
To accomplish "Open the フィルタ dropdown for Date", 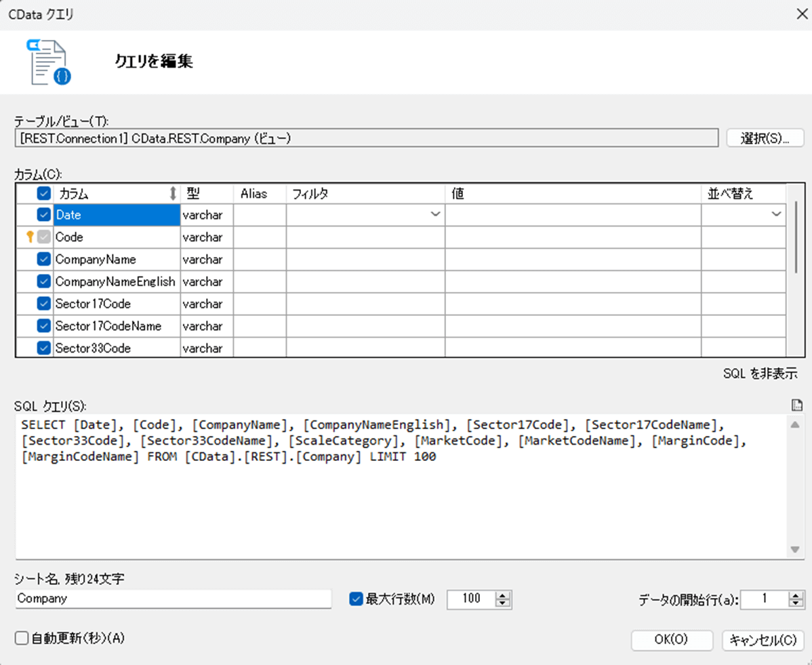I will coord(434,214).
